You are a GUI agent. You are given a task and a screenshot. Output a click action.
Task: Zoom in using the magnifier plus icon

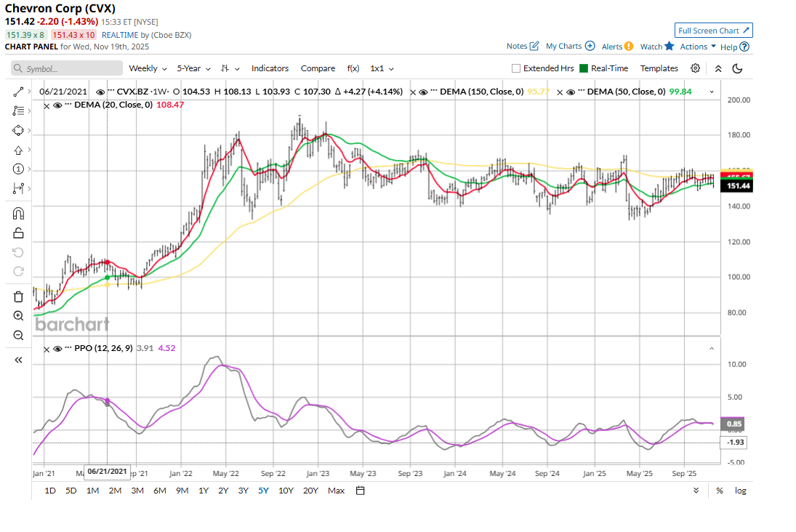[x=18, y=316]
